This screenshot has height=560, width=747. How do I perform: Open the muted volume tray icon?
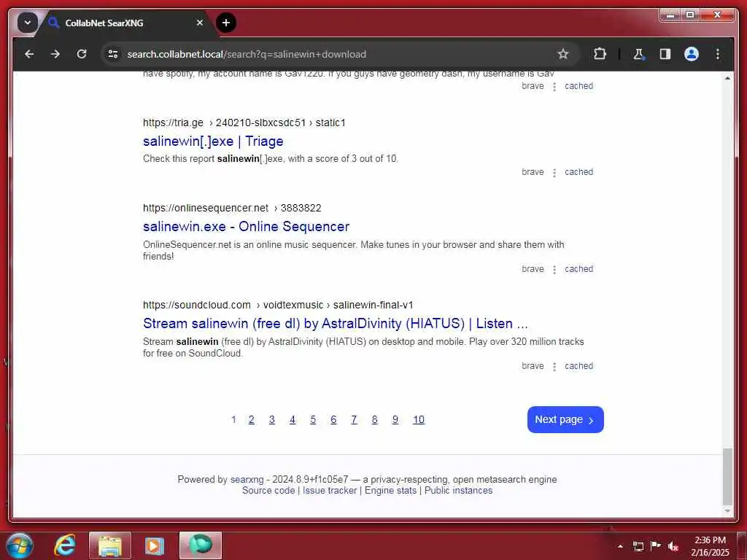tap(673, 546)
